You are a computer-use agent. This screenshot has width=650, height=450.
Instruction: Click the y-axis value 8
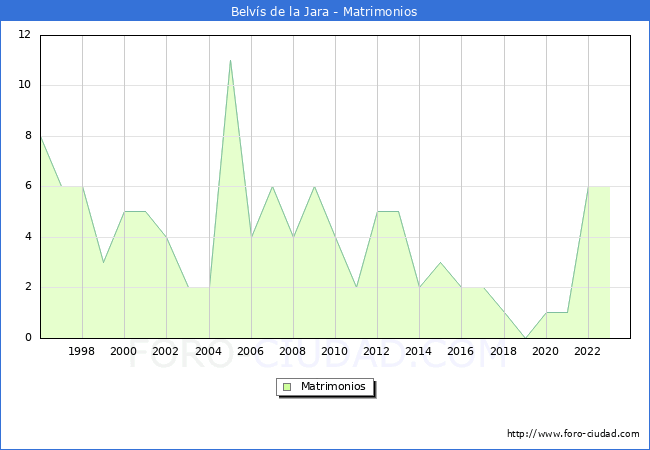click(28, 135)
